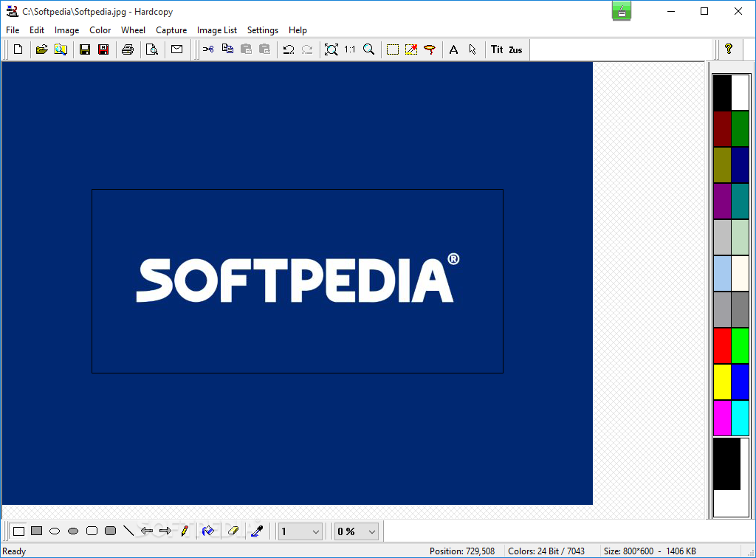The width and height of the screenshot is (756, 558).
Task: Select the filled rectangle drawing tool
Action: (37, 531)
